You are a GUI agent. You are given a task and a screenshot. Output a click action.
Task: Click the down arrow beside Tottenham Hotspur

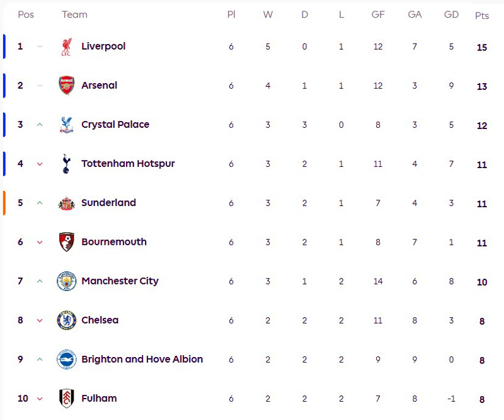(x=40, y=164)
